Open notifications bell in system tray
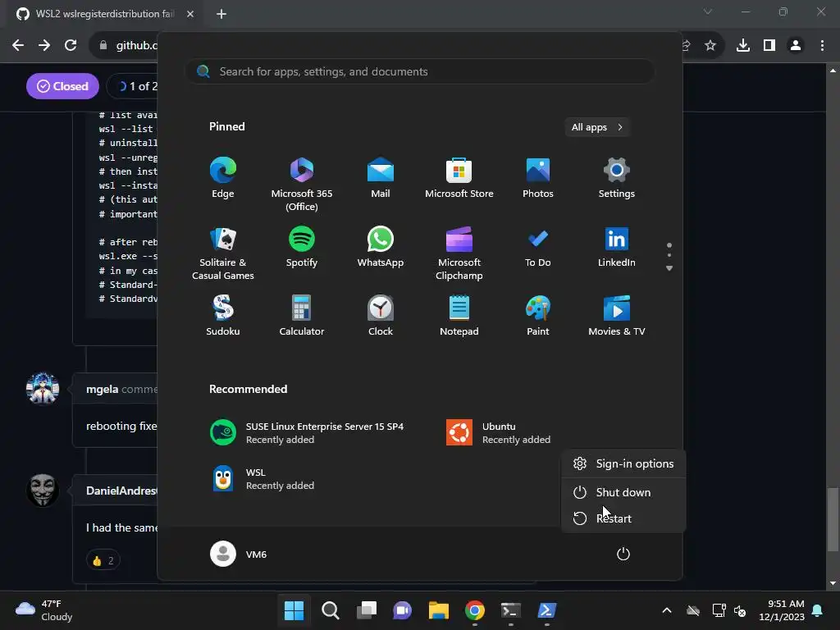 point(818,610)
